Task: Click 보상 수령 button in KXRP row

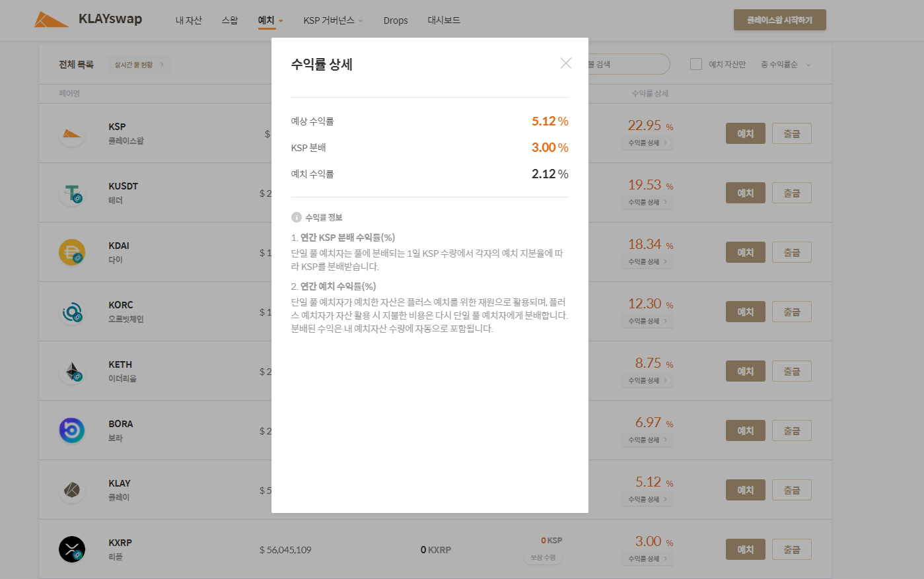Action: coord(544,558)
